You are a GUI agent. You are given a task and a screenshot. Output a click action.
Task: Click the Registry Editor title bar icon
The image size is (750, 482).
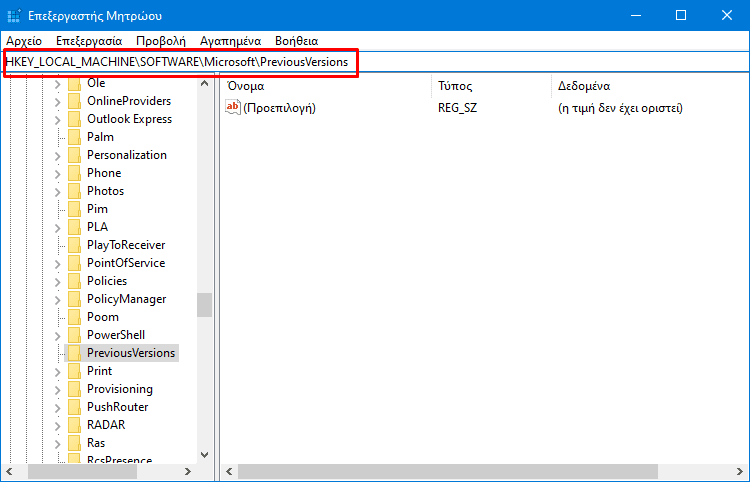click(14, 15)
